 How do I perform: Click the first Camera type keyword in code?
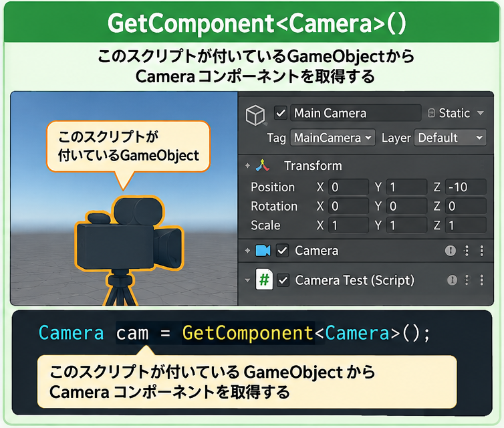[71, 332]
